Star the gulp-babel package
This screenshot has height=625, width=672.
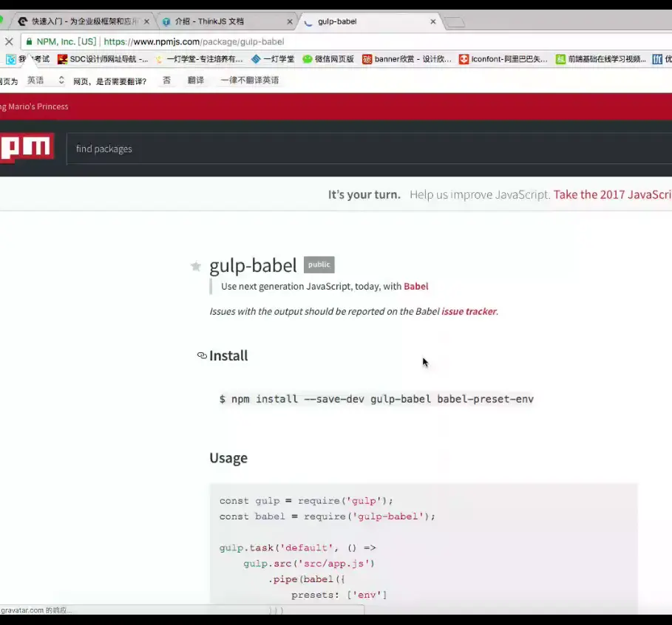point(196,266)
